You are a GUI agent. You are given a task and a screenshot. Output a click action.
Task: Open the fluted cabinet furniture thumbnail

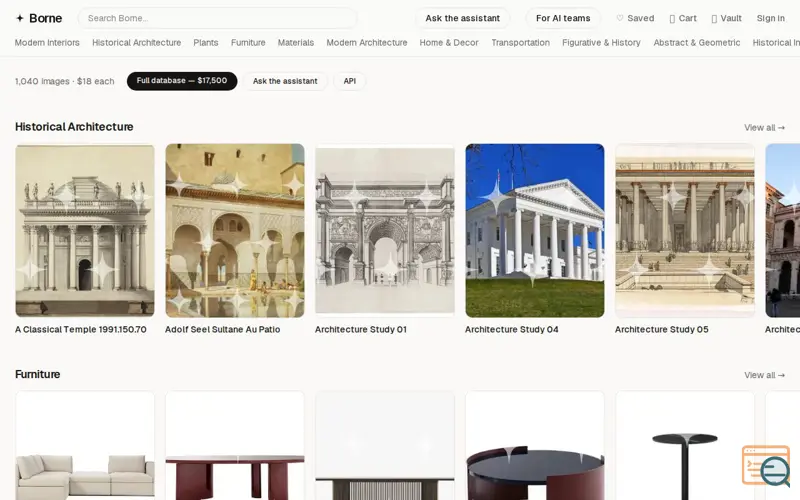coord(385,445)
